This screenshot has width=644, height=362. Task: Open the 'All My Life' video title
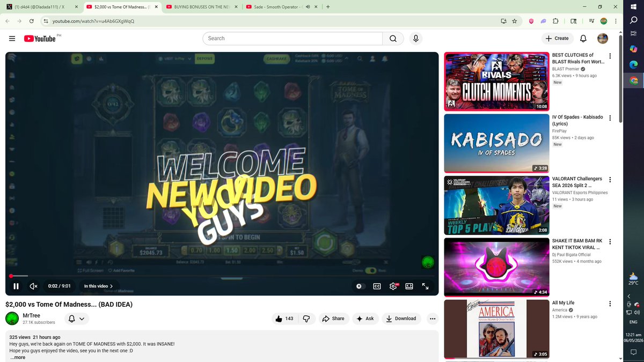pos(563,303)
